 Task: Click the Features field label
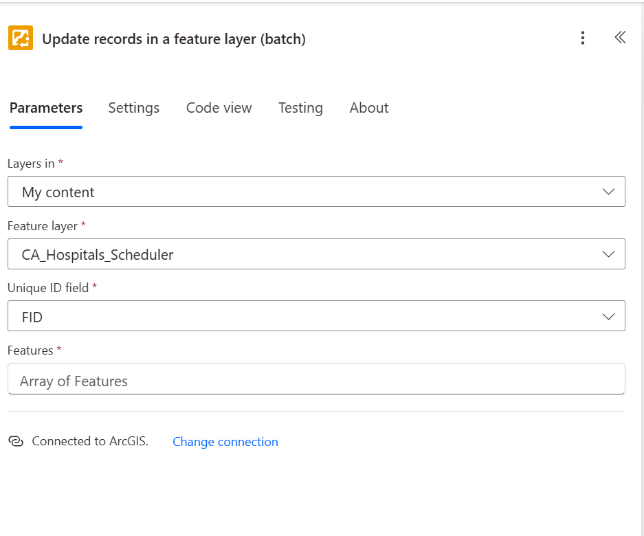[x=30, y=350]
